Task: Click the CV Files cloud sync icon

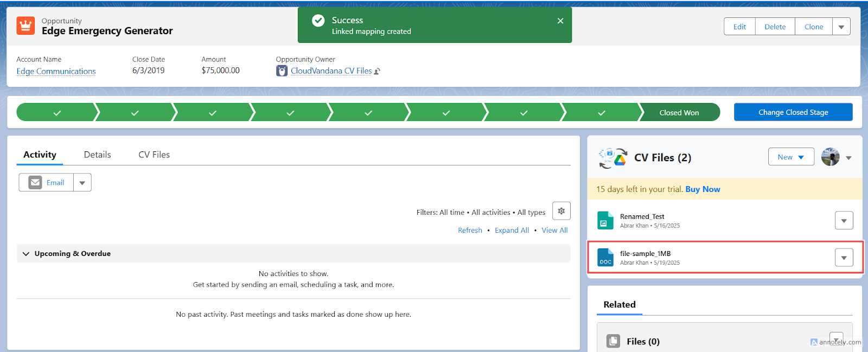Action: [x=613, y=158]
